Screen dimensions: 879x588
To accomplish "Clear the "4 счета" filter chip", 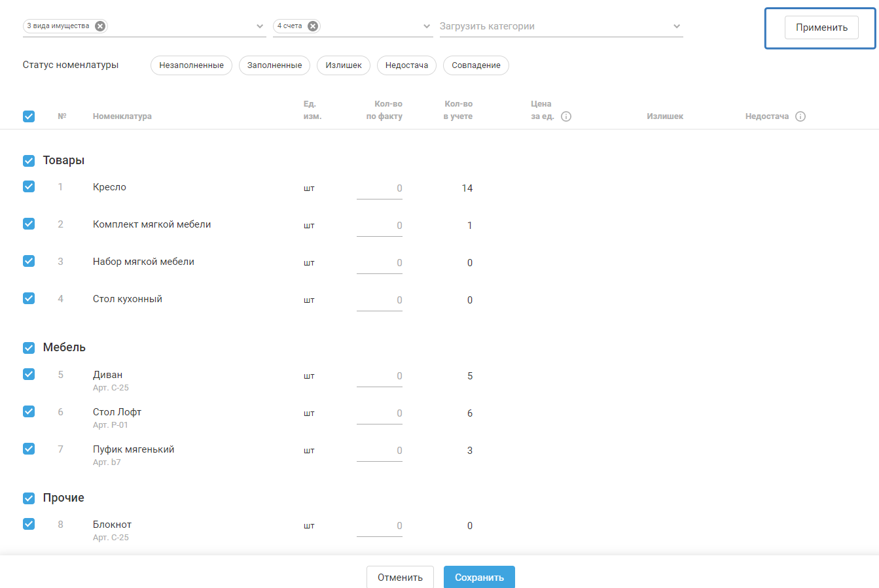I will [313, 26].
